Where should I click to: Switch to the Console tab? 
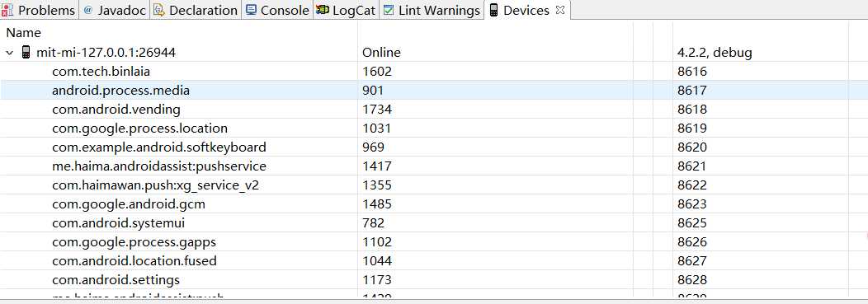pos(278,10)
